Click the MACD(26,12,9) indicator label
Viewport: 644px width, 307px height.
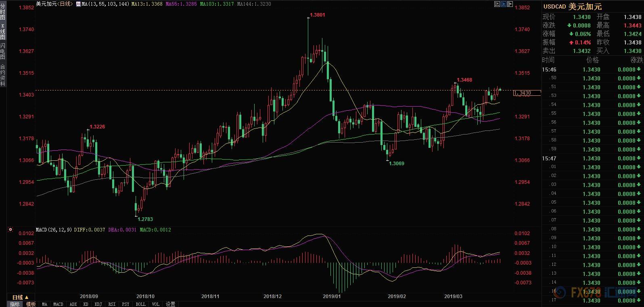[53, 230]
